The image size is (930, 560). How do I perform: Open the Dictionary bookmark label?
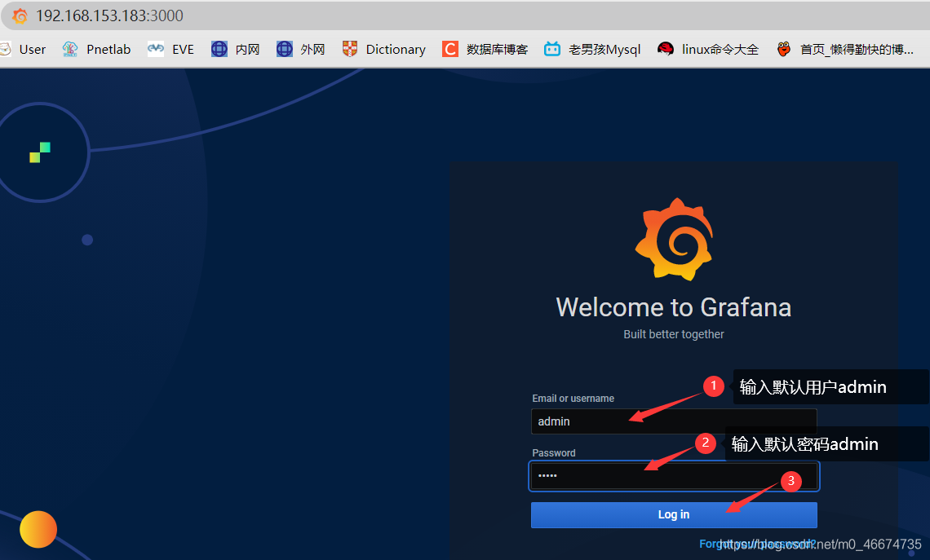coord(396,49)
